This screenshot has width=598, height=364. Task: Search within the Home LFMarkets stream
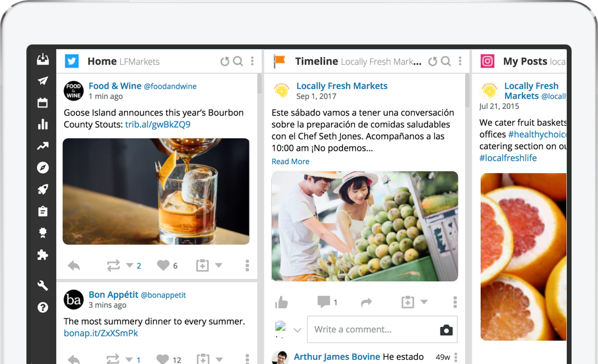pos(238,61)
